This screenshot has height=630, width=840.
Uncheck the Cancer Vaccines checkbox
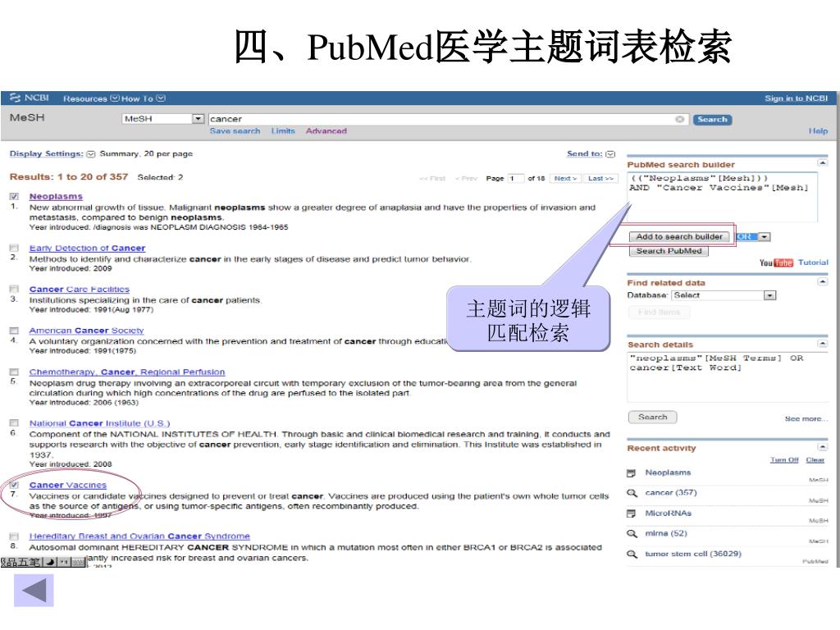(x=14, y=484)
